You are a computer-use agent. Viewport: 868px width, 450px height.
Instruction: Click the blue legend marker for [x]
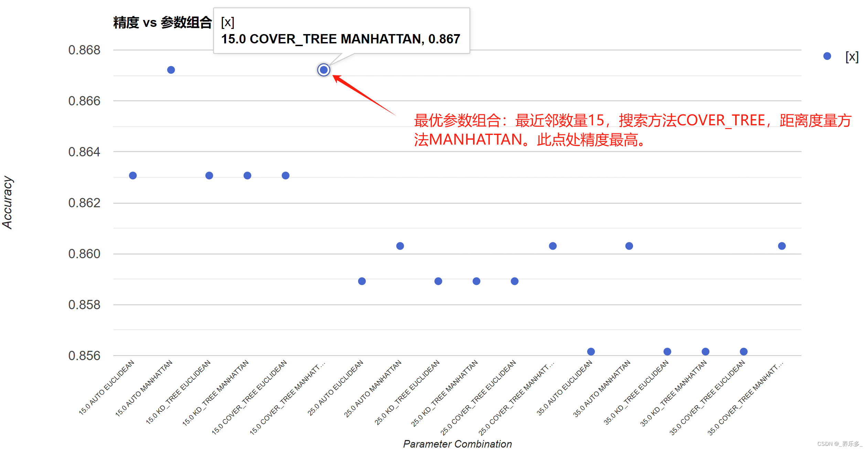827,56
